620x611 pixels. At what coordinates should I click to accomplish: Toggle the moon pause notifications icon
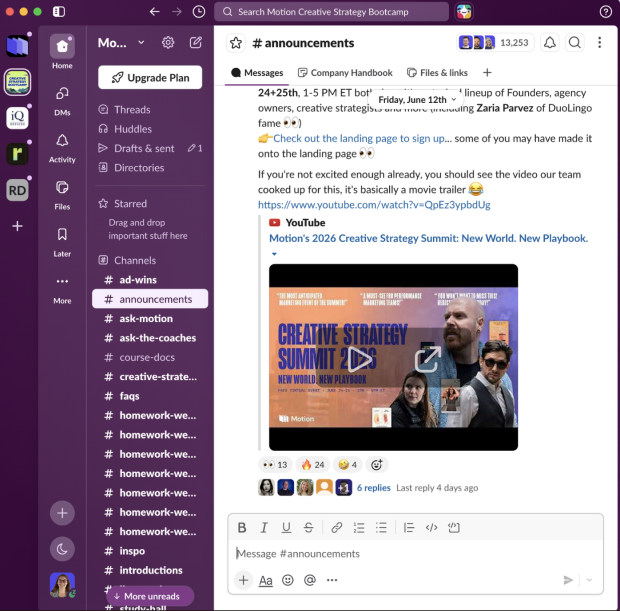click(62, 549)
